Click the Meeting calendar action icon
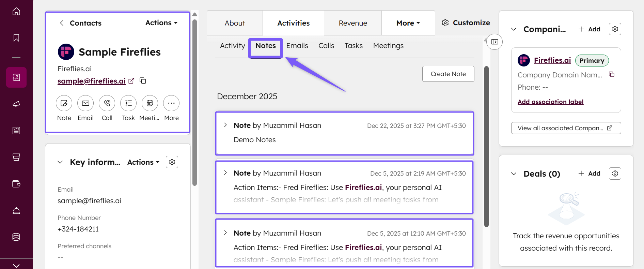 [x=150, y=103]
